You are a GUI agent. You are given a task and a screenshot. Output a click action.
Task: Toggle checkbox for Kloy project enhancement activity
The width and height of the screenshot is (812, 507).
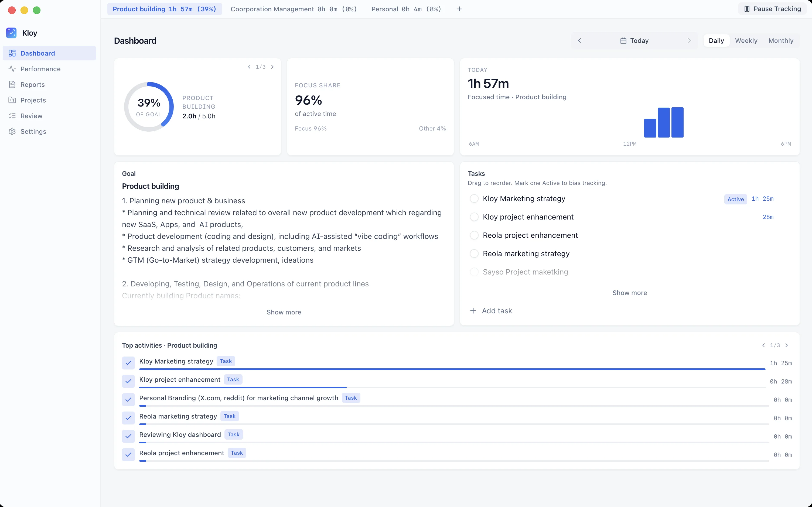coord(128,381)
